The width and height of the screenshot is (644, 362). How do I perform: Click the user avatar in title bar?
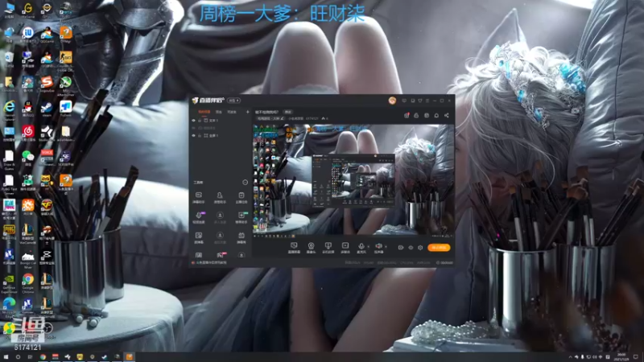click(x=392, y=101)
